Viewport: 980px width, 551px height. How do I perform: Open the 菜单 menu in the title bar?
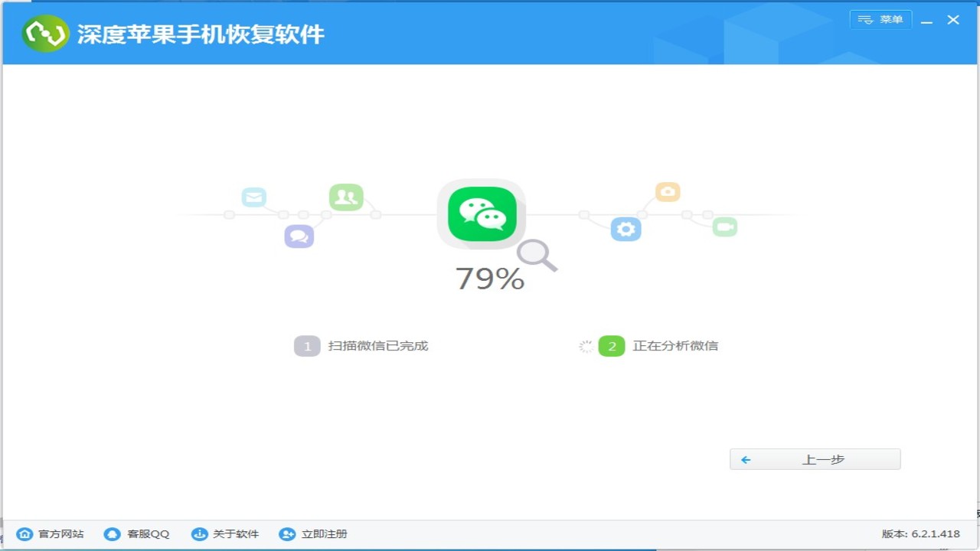[x=880, y=19]
